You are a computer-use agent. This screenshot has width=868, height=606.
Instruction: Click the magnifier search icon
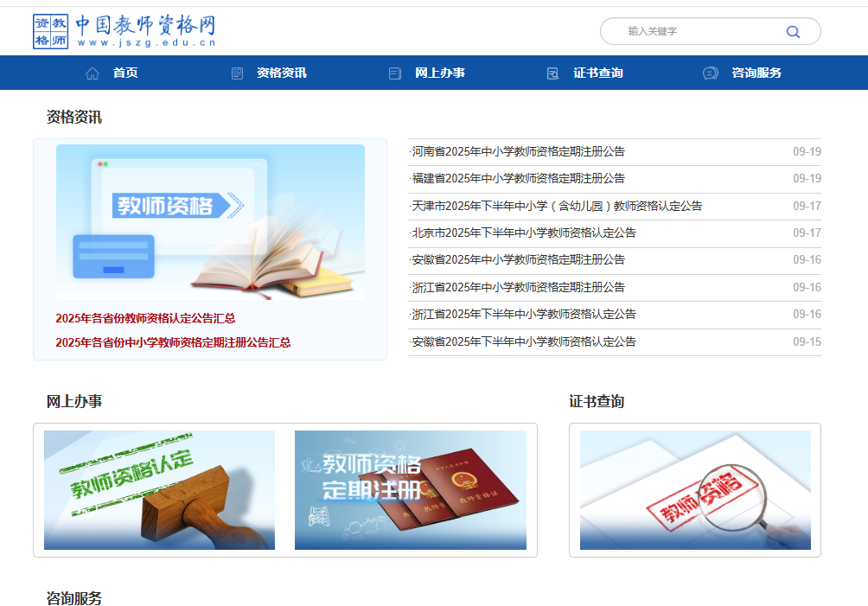pyautogui.click(x=793, y=31)
